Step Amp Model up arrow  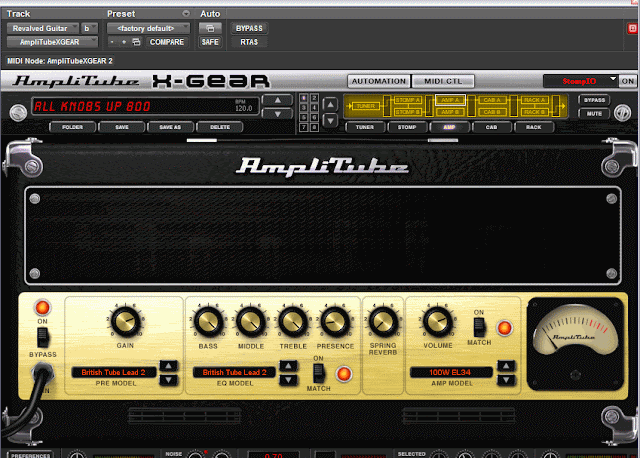tap(507, 366)
